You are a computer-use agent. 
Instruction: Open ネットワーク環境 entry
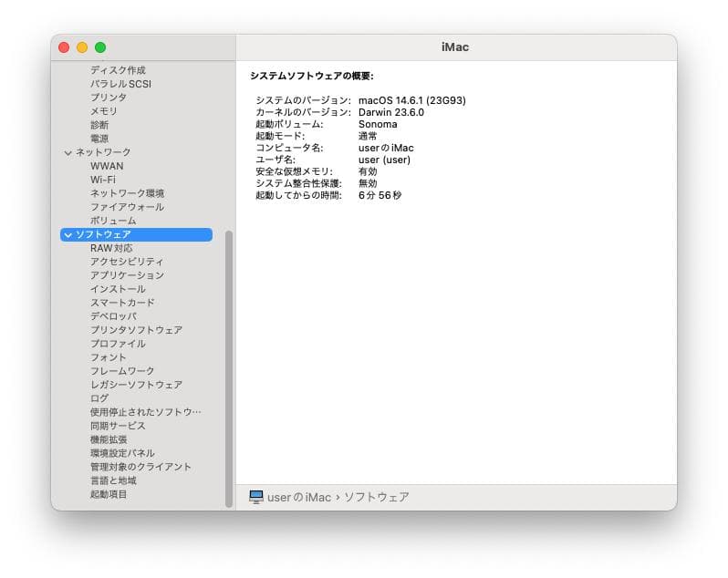[127, 193]
